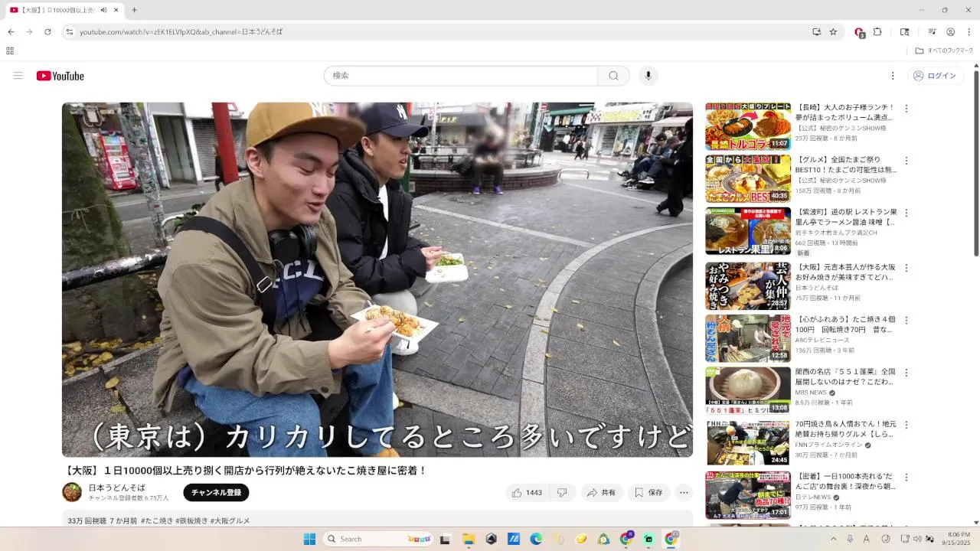Open the レストラン果里 8:06 ramen thumbnail
Image resolution: width=980 pixels, height=551 pixels.
point(748,231)
